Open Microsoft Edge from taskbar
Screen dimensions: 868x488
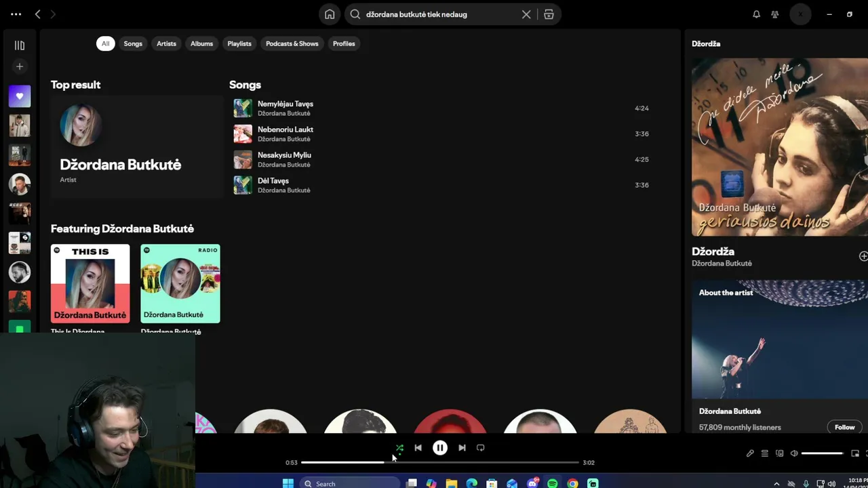tap(471, 483)
